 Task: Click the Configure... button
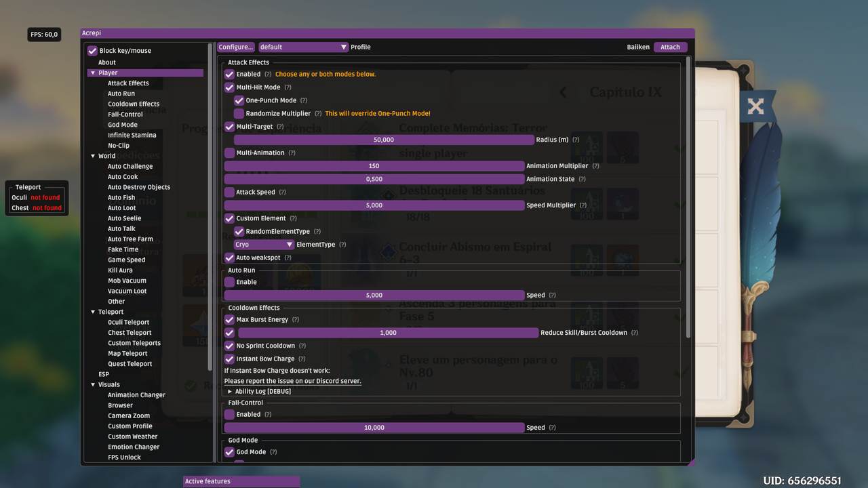(x=236, y=47)
